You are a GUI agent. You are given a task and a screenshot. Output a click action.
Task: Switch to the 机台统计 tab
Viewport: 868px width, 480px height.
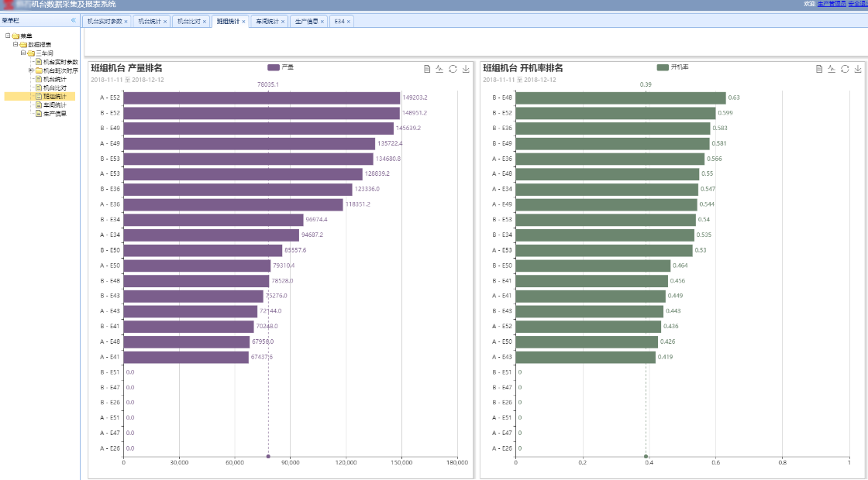[x=149, y=22]
